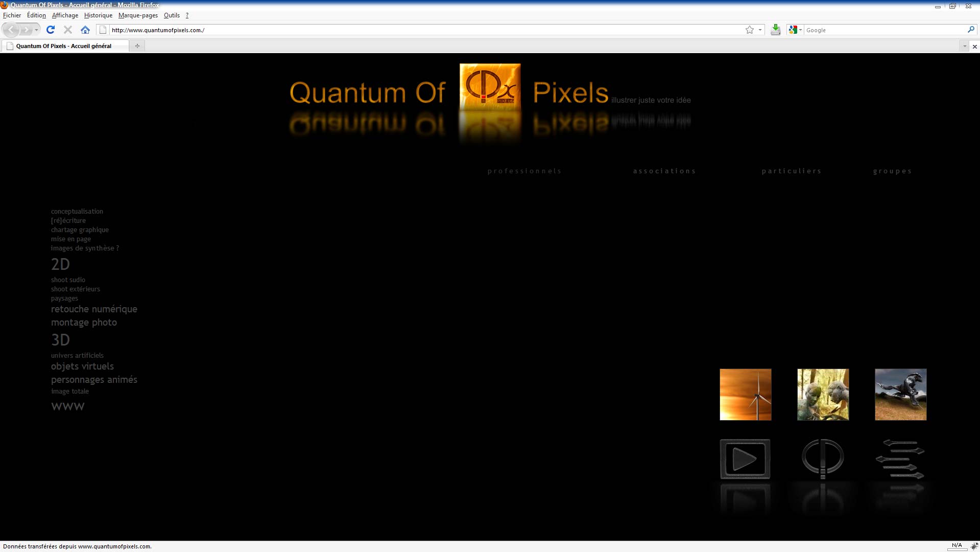Reload the current page

(50, 30)
